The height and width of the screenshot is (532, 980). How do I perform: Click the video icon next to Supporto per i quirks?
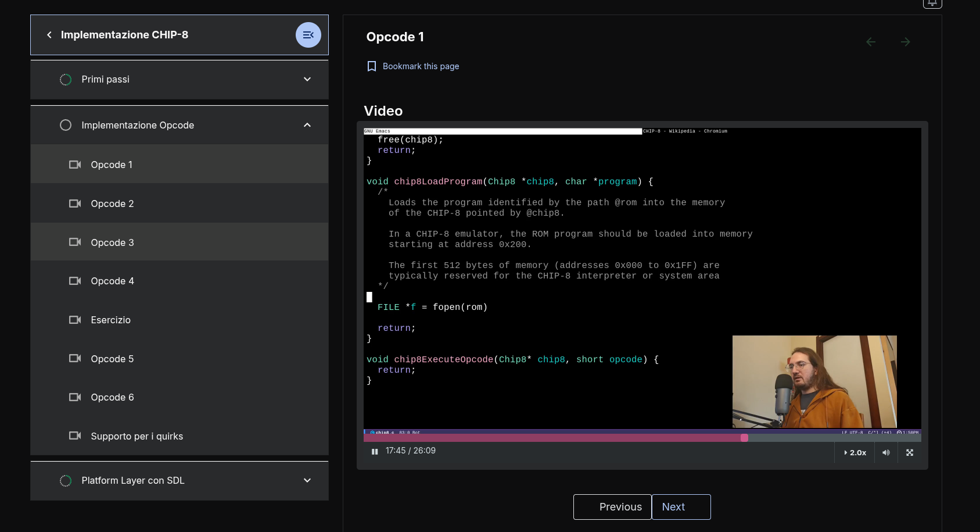tap(75, 435)
